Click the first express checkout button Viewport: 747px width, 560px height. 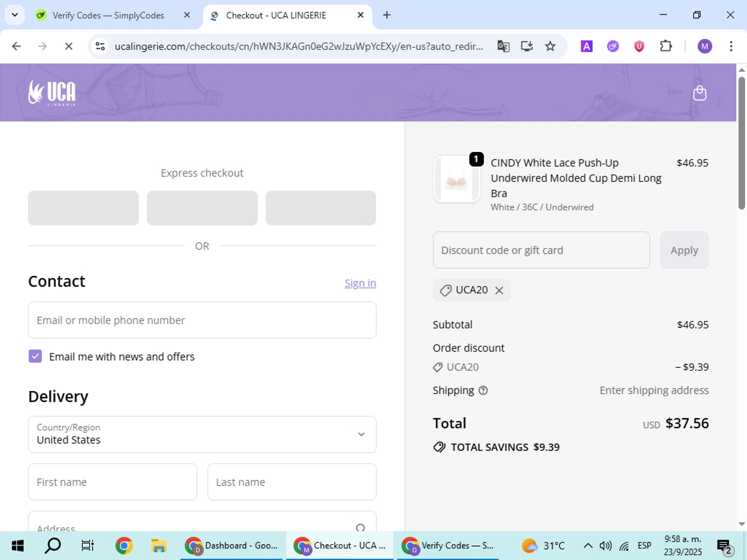(83, 208)
